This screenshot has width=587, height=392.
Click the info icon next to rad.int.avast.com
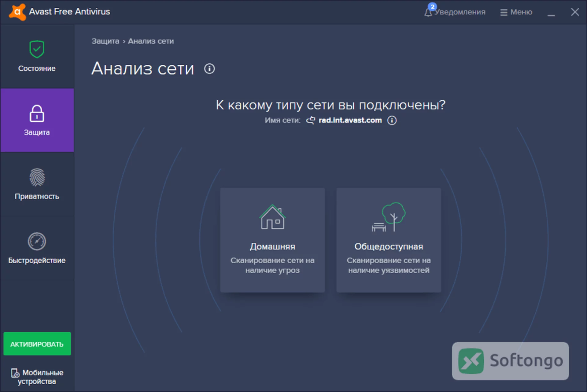click(392, 120)
